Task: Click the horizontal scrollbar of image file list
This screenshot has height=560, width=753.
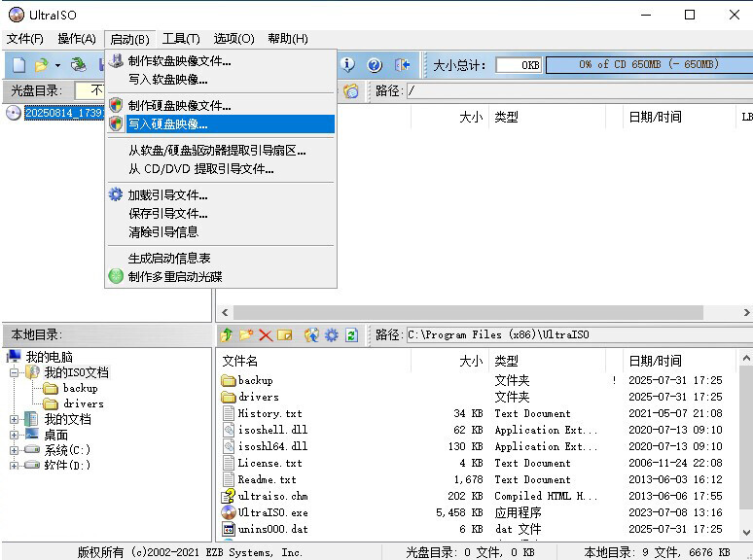Action: click(468, 312)
